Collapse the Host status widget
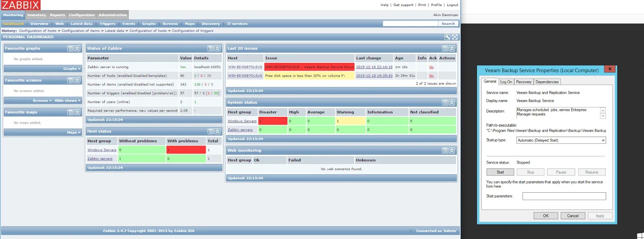This screenshot has width=644, height=239. (217, 131)
